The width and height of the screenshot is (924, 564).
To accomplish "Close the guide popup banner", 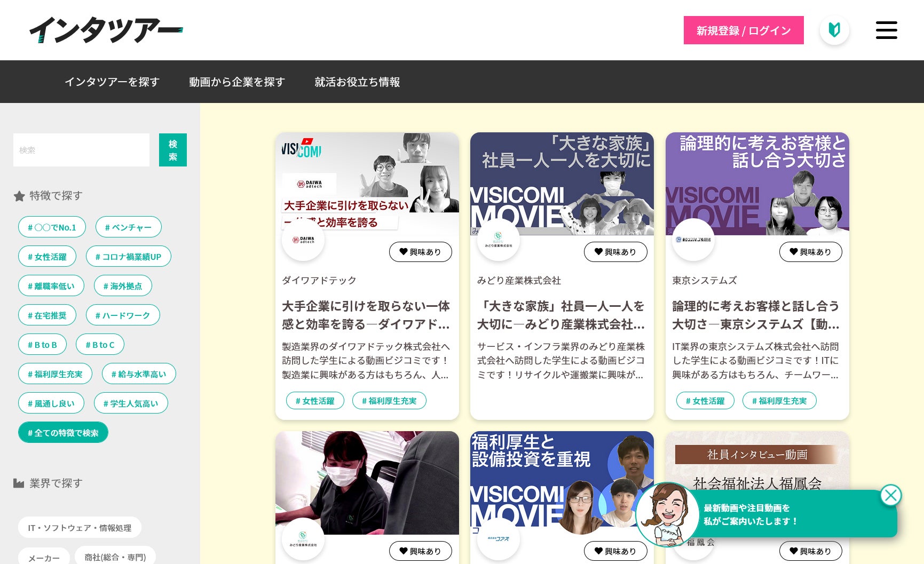I will (x=890, y=495).
